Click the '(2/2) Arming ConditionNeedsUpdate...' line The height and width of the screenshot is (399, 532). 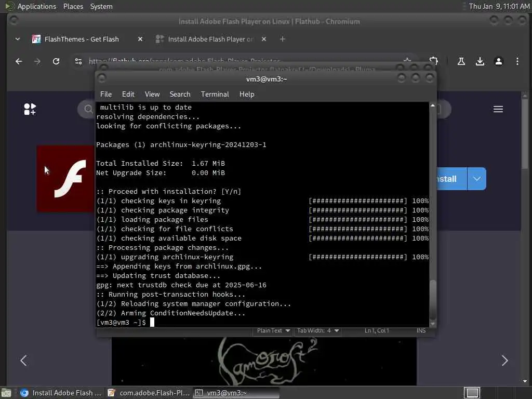pos(170,313)
